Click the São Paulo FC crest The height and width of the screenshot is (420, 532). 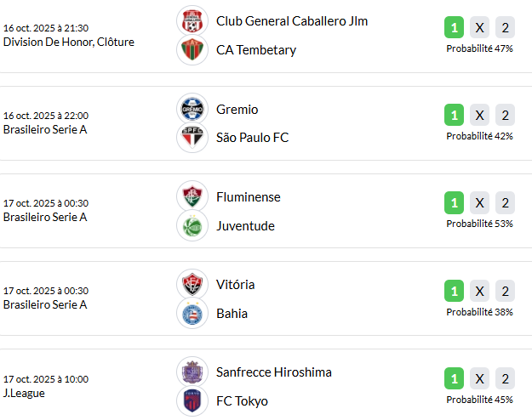(192, 138)
